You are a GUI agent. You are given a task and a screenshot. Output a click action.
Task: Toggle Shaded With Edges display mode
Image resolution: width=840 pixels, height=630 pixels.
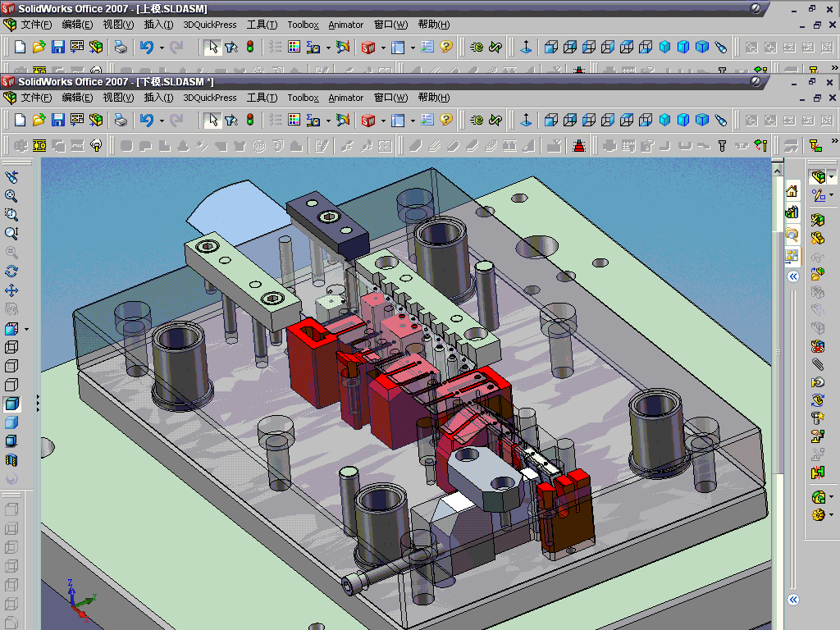[x=11, y=404]
